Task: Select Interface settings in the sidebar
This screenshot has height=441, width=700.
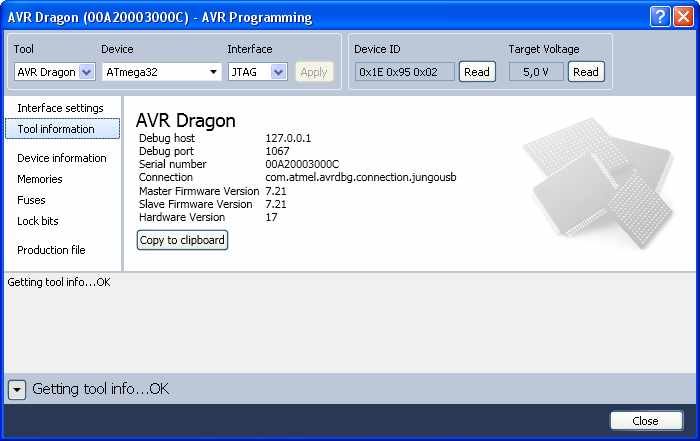Action: pyautogui.click(x=60, y=108)
